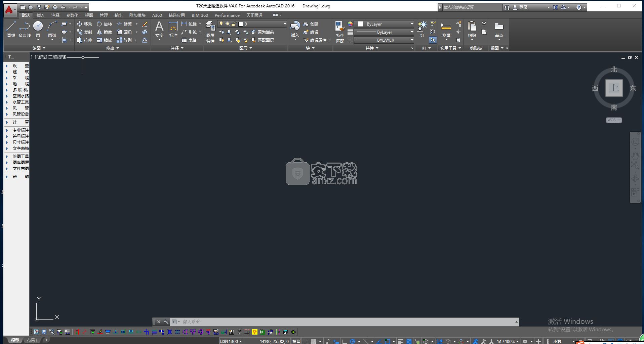Click 创建 (Create block) button

tap(311, 24)
